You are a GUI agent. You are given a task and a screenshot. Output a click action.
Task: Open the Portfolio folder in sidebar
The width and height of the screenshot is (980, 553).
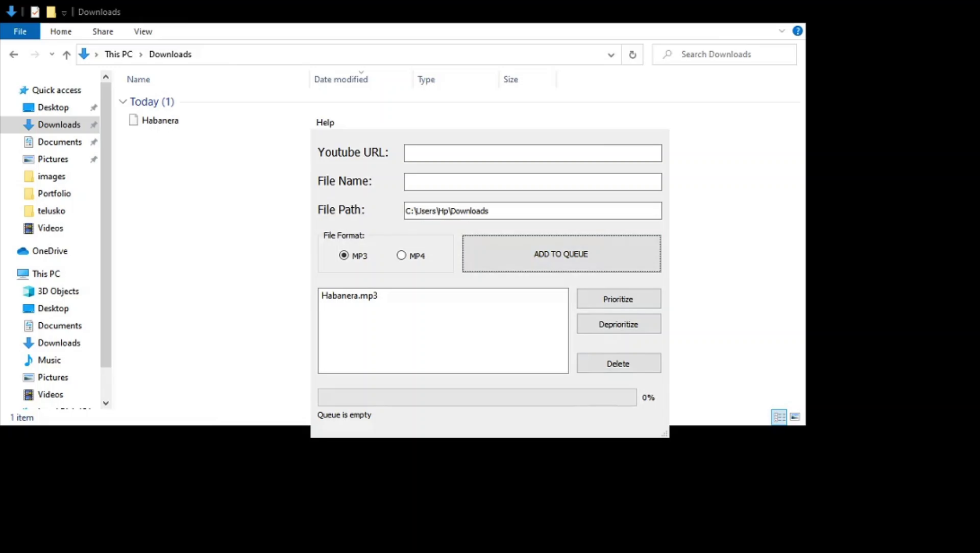[54, 194]
